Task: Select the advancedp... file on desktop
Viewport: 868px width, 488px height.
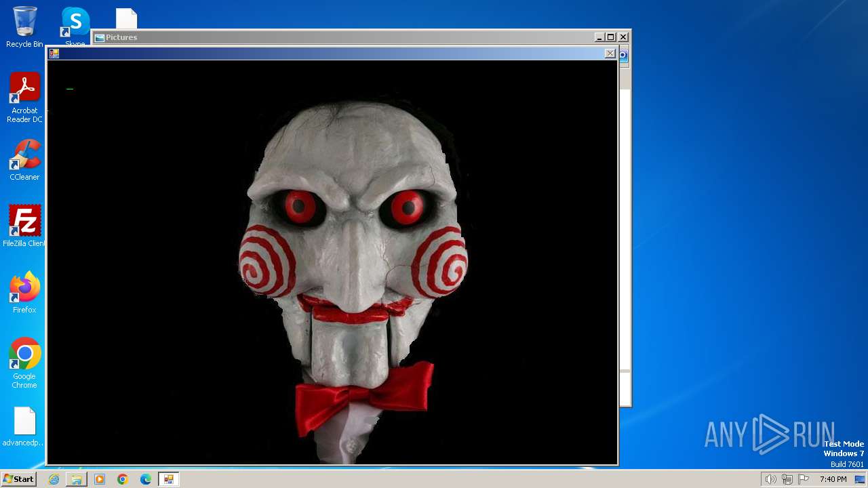Action: (x=24, y=426)
